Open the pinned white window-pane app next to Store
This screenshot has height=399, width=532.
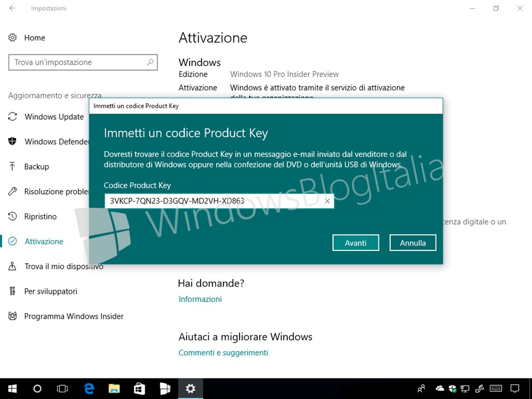click(x=165, y=388)
